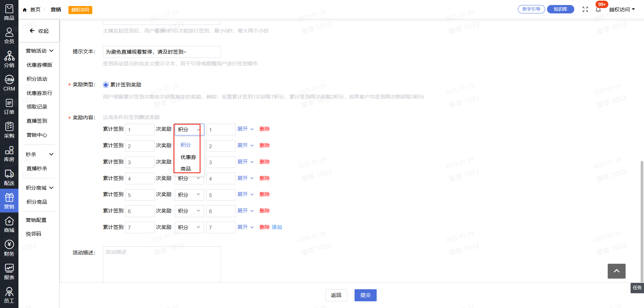Open the 财务 finance module

(9, 248)
